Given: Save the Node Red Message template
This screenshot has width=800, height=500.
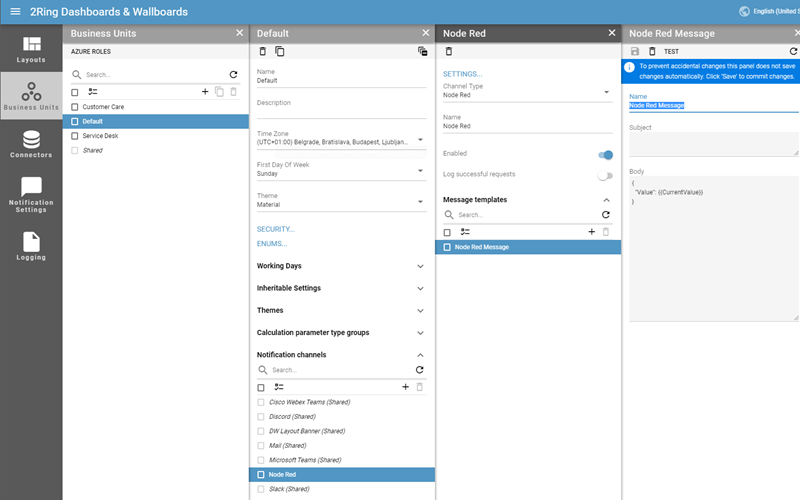Looking at the screenshot, I should [x=635, y=51].
